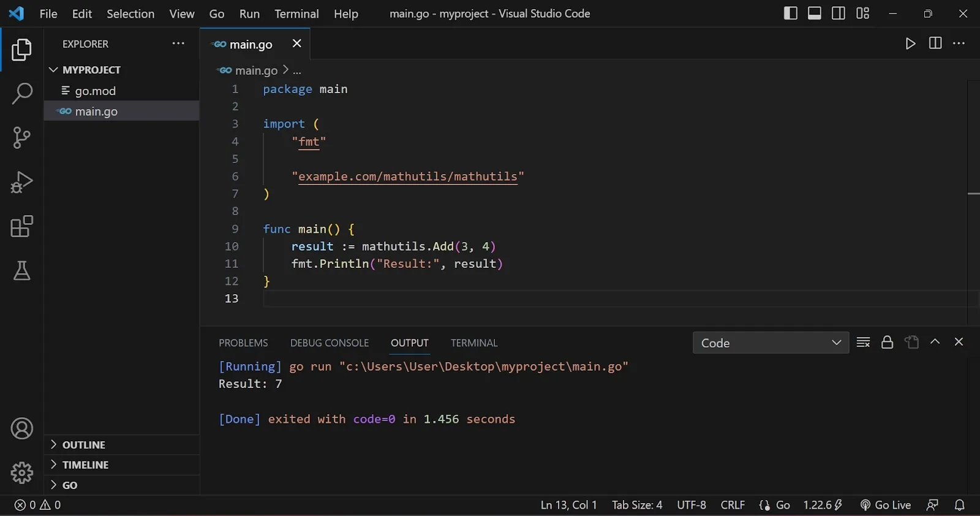980x516 pixels.
Task: Open the Edit menu
Action: [82, 13]
